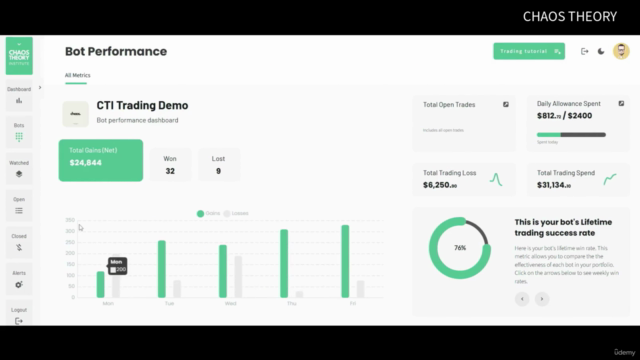
Task: Click the $31,134 Total Trading Spend value
Action: tap(554, 185)
